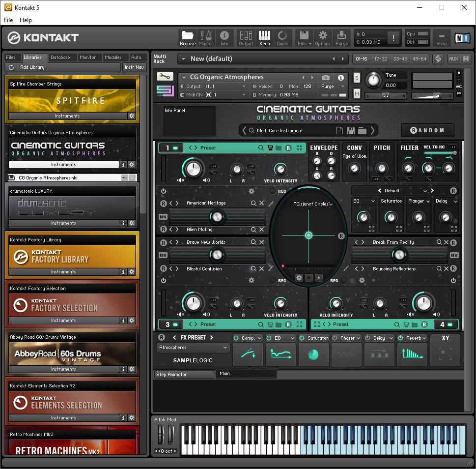
Task: Click the RANDOM button
Action: tap(427, 130)
